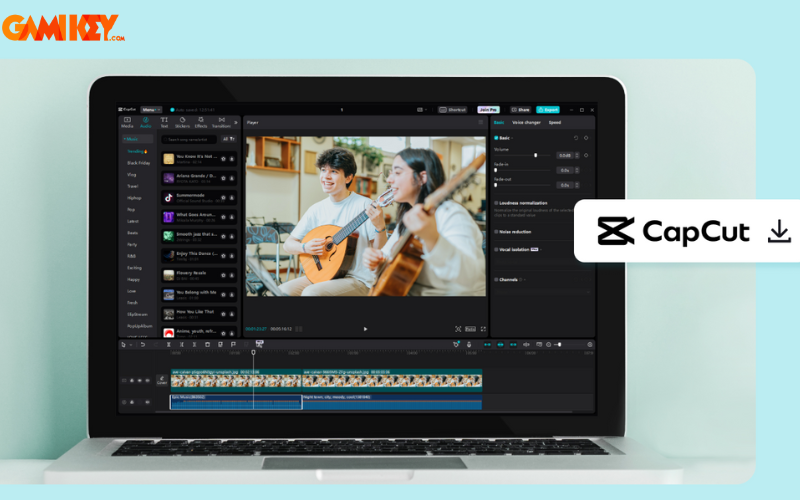Select the Audio panel icon

pyautogui.click(x=145, y=122)
